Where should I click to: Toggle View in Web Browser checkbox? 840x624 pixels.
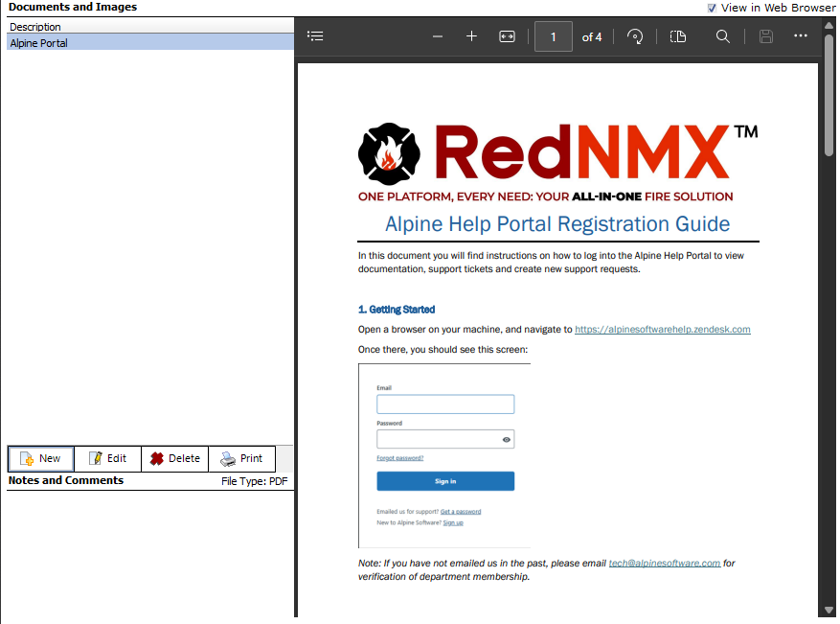point(712,8)
